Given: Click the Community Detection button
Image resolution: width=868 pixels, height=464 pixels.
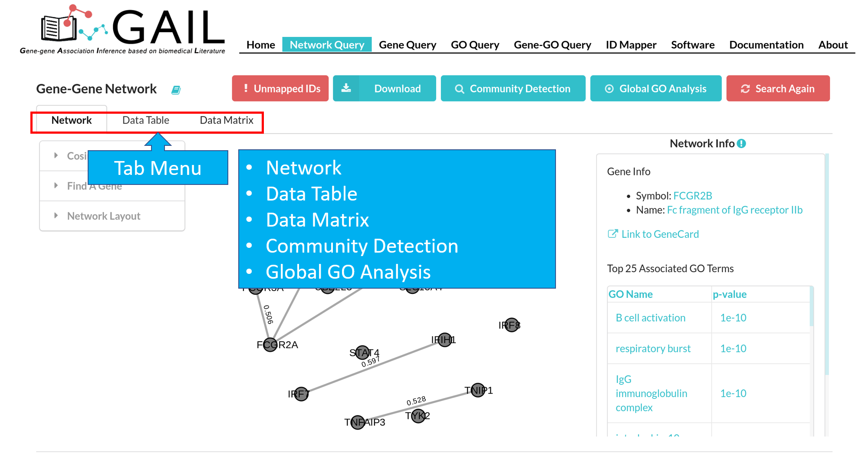Looking at the screenshot, I should coord(513,89).
